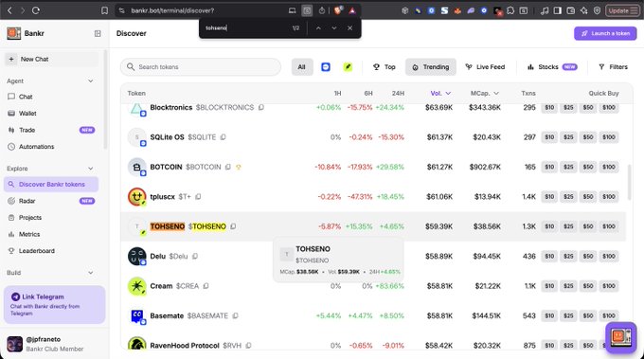
Task: Click tpluscx token logo
Action: coord(136,197)
